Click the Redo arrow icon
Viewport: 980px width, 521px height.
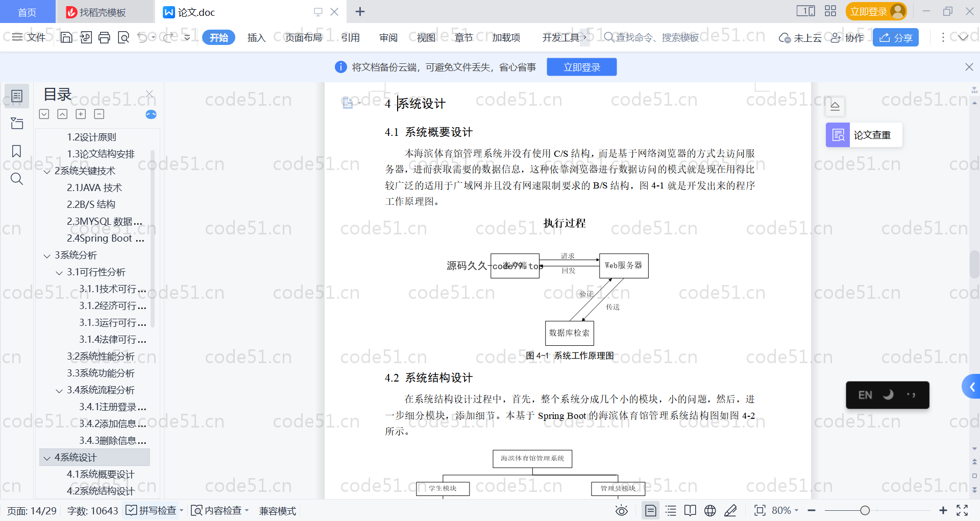point(168,37)
